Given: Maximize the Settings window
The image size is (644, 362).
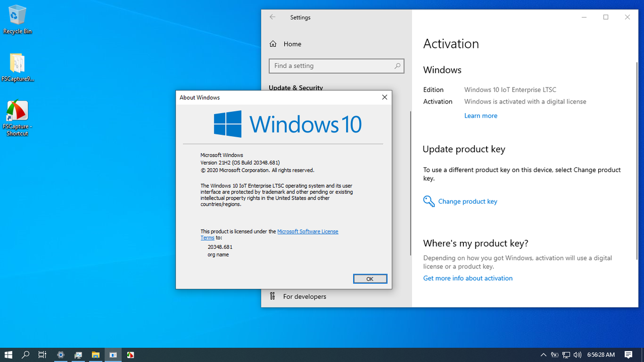Looking at the screenshot, I should (606, 17).
